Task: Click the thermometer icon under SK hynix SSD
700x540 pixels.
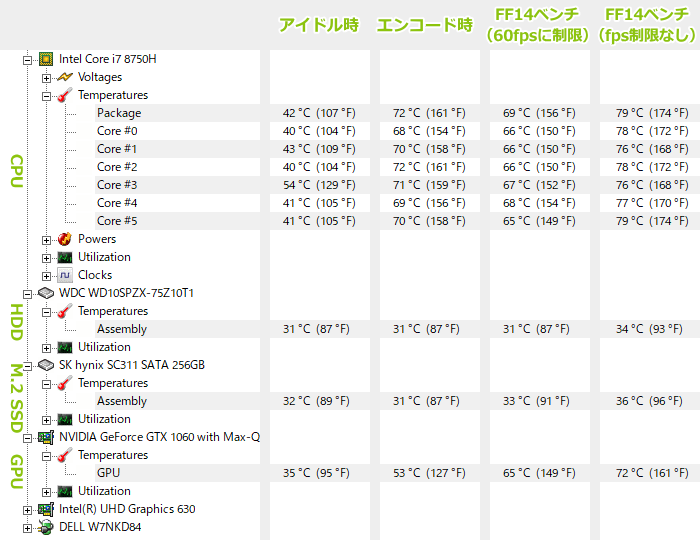Action: coord(65,383)
